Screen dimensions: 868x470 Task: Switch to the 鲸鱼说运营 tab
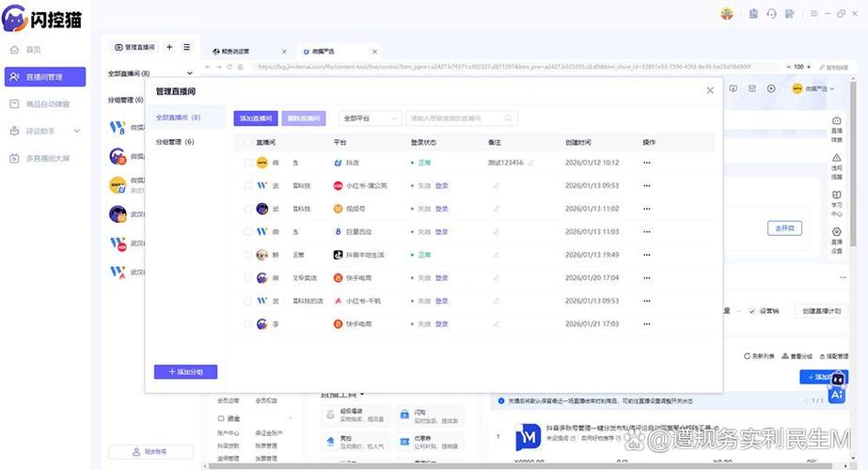point(235,52)
